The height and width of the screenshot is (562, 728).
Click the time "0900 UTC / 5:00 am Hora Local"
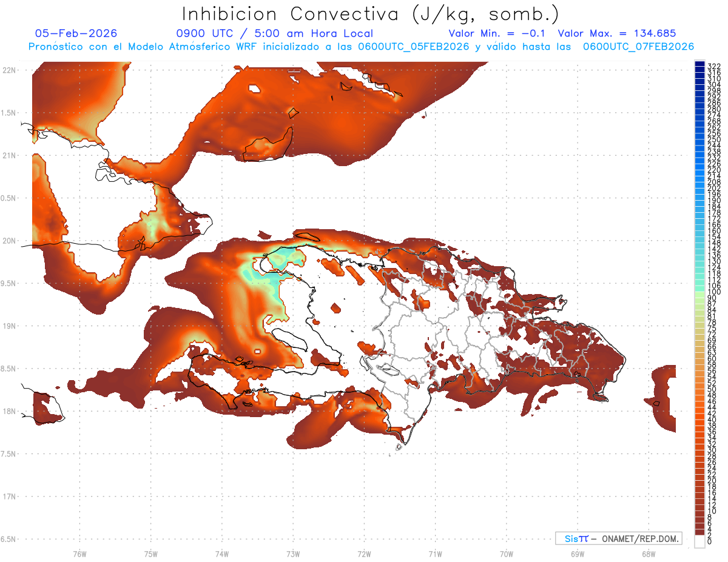click(x=275, y=34)
